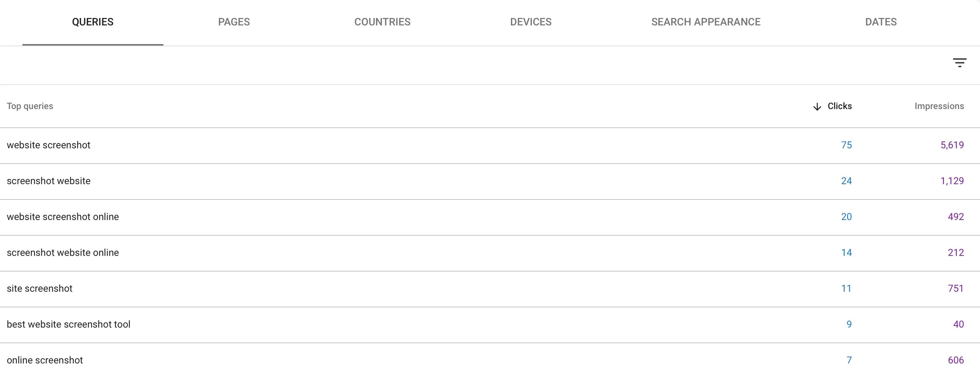Switch to the COUNTRIES tab

(x=383, y=22)
